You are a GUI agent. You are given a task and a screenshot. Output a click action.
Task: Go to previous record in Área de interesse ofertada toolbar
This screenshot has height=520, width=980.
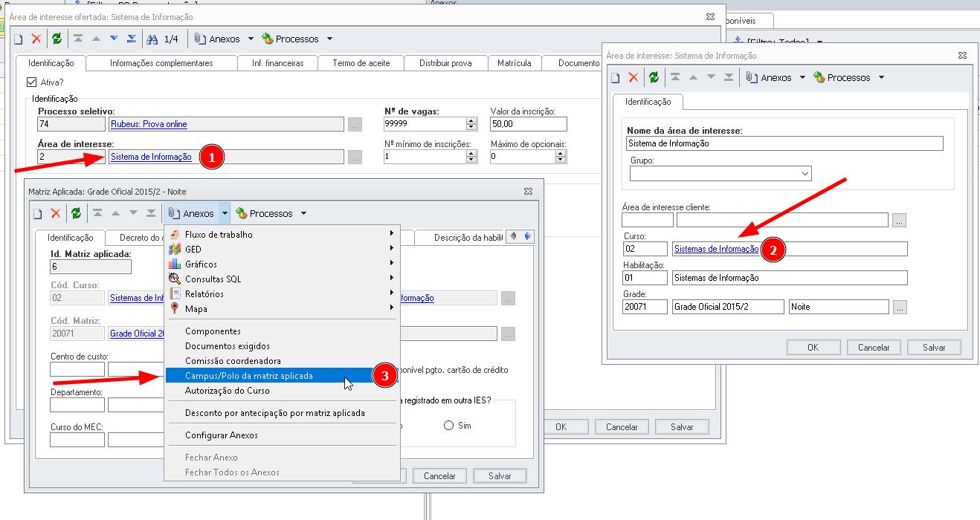[x=96, y=39]
